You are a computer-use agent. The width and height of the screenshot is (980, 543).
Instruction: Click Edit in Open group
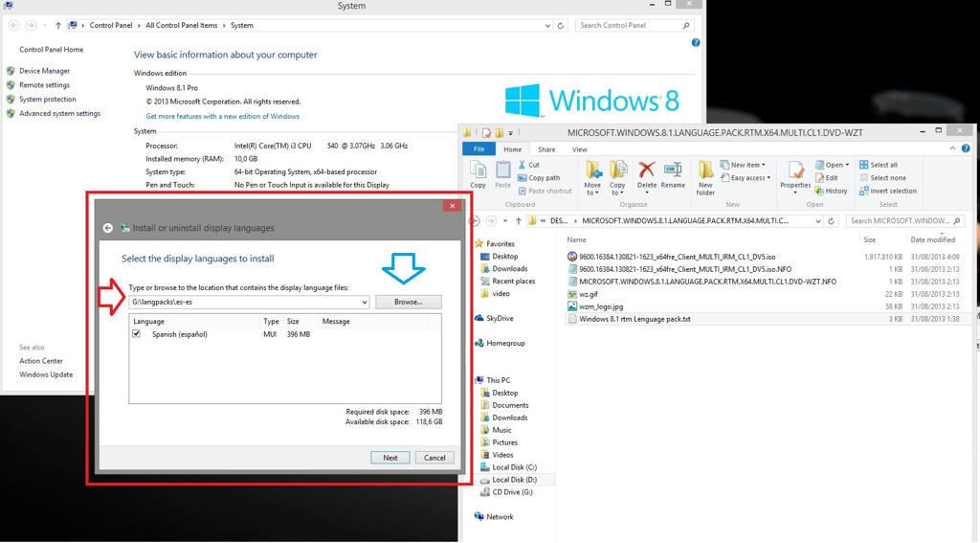tap(826, 178)
